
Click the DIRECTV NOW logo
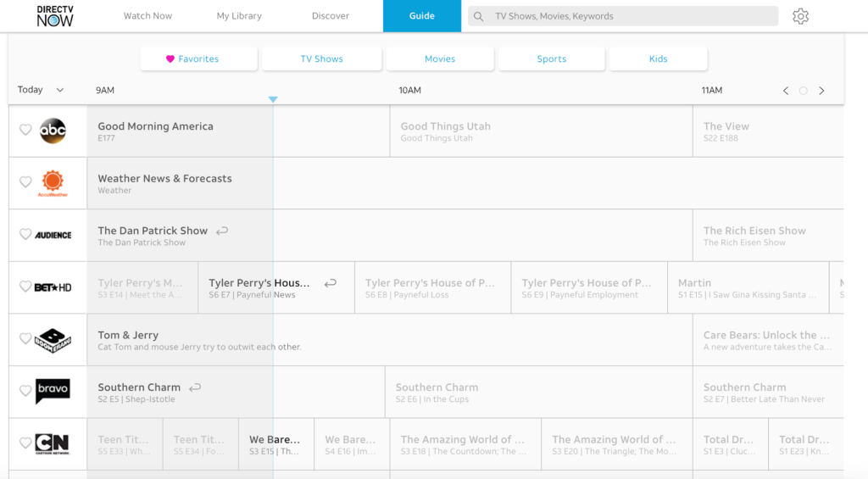click(55, 16)
